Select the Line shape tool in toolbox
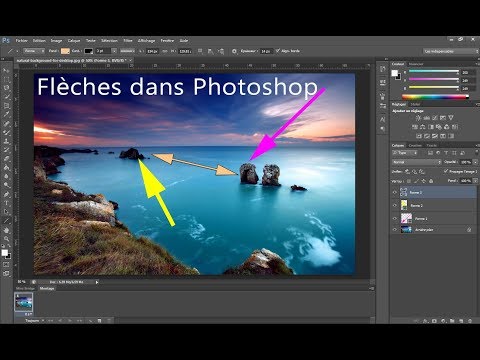 (6, 221)
